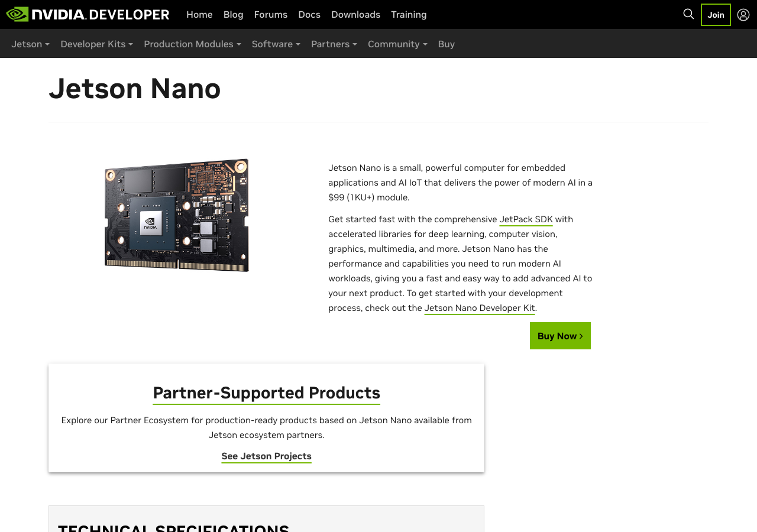The height and width of the screenshot is (532, 757).
Task: Open the Jetson Nano Developer Kit link
Action: tap(480, 308)
